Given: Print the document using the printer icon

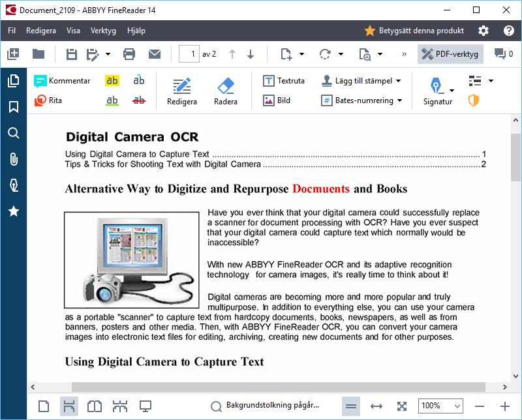Looking at the screenshot, I should [x=129, y=54].
